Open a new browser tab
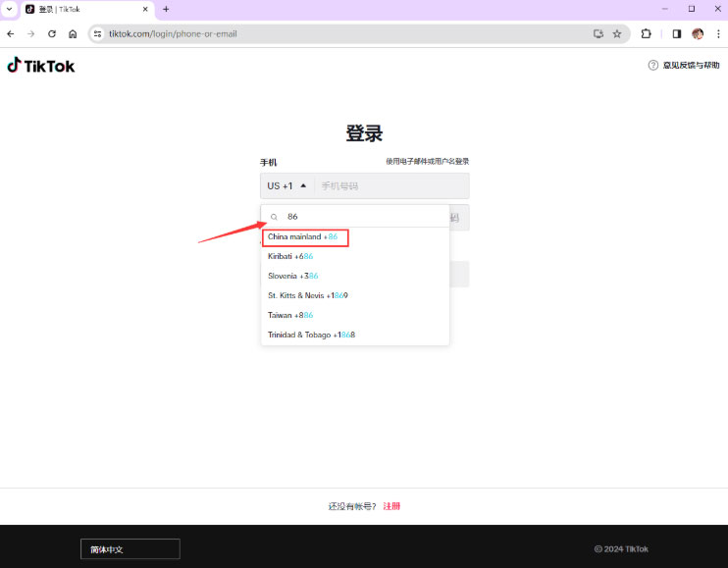This screenshot has width=728, height=568. 166,9
